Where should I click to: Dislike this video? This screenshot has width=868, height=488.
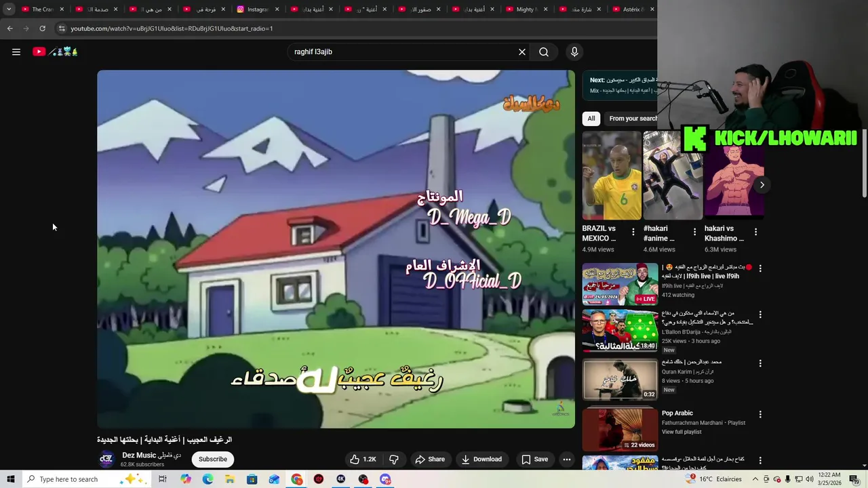(393, 459)
